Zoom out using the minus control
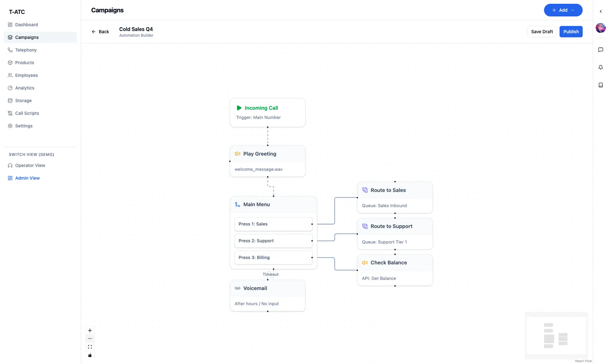Screen dimensions: 608x364 click(x=90, y=339)
